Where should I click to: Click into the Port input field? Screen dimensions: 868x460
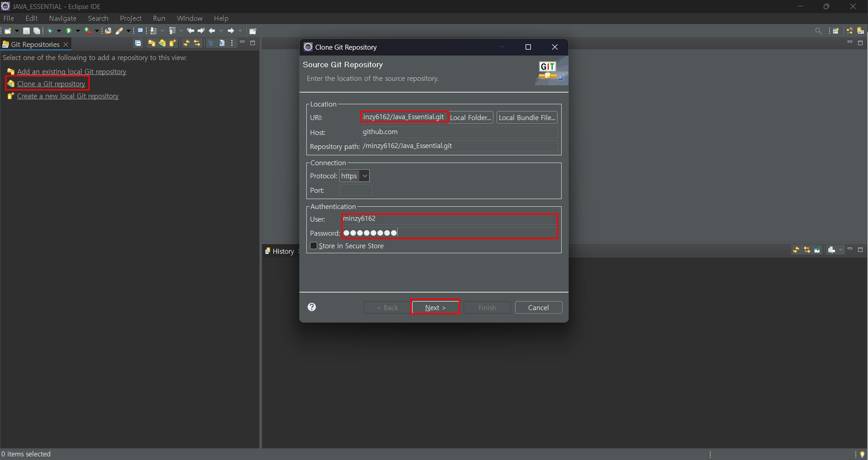[x=356, y=190]
